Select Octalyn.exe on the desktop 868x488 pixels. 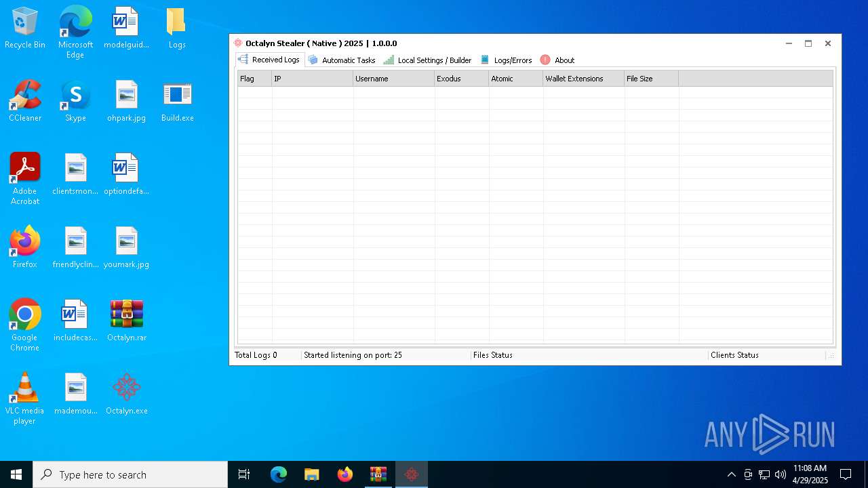pos(126,394)
